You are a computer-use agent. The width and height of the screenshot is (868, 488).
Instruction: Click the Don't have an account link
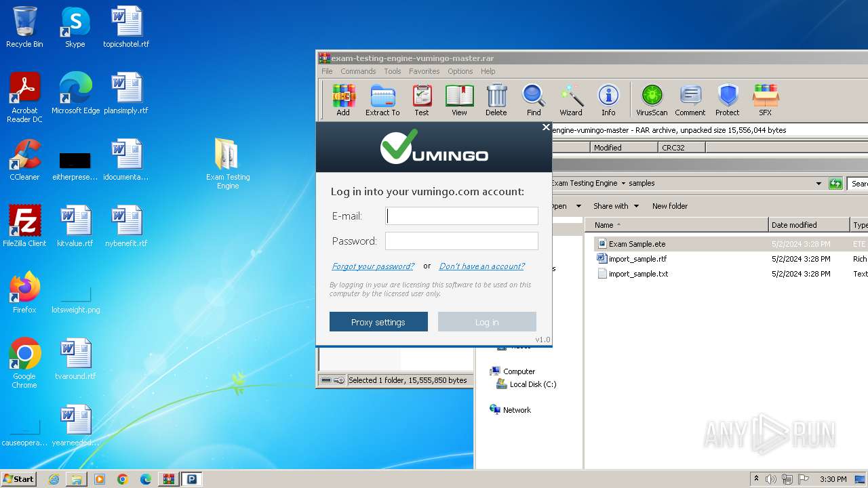pyautogui.click(x=481, y=266)
